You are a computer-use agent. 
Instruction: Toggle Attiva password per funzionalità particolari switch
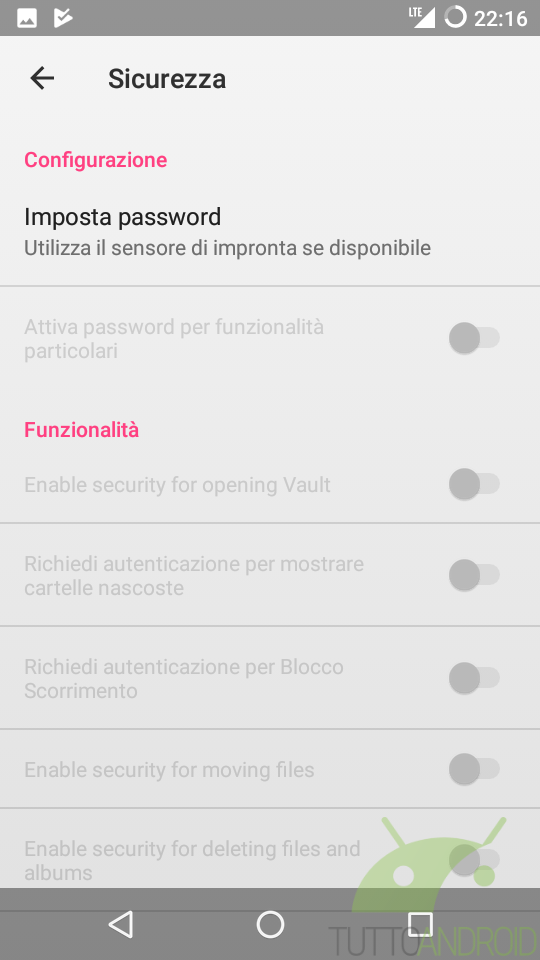(474, 338)
